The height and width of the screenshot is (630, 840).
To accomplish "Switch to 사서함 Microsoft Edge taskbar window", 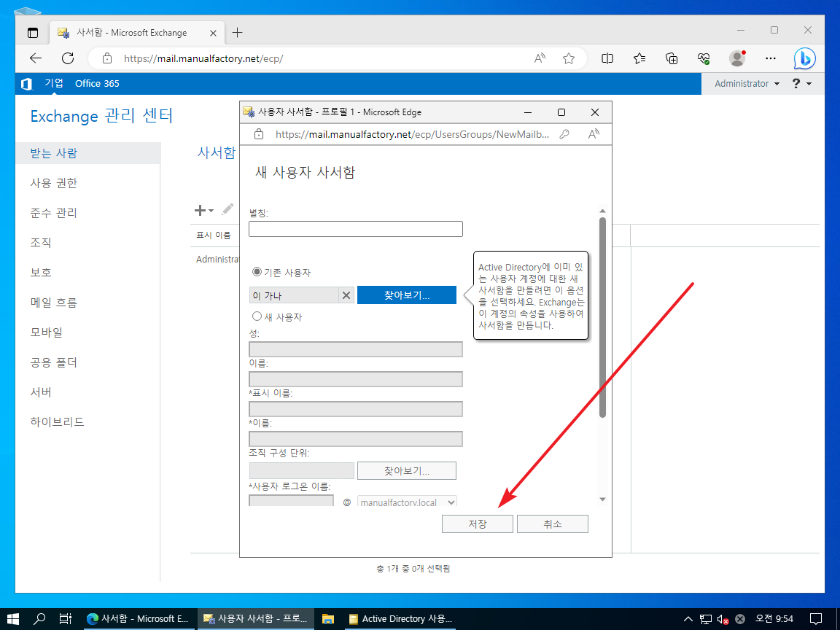I will (x=139, y=619).
